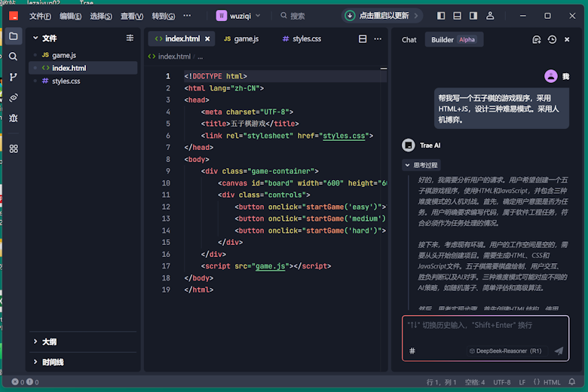Select index.html in the file tree
The image size is (588, 392).
tap(83, 68)
